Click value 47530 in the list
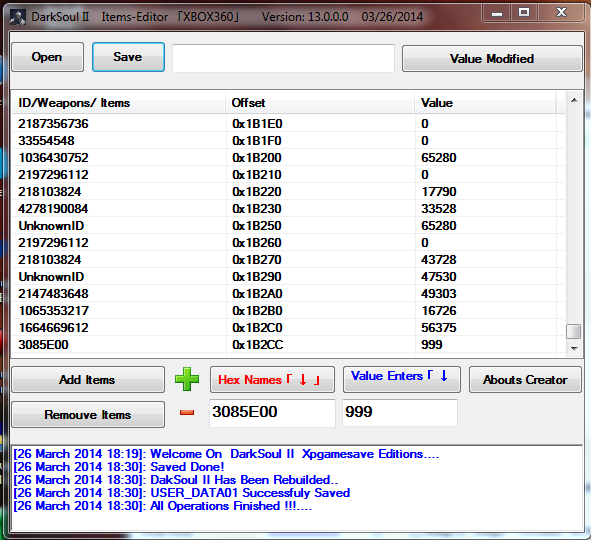 point(439,277)
